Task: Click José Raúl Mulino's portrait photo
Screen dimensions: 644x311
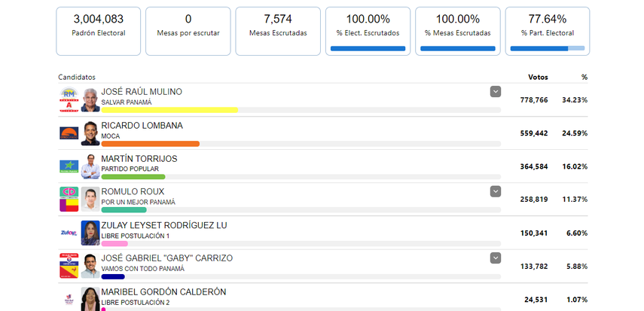Action: 90,100
